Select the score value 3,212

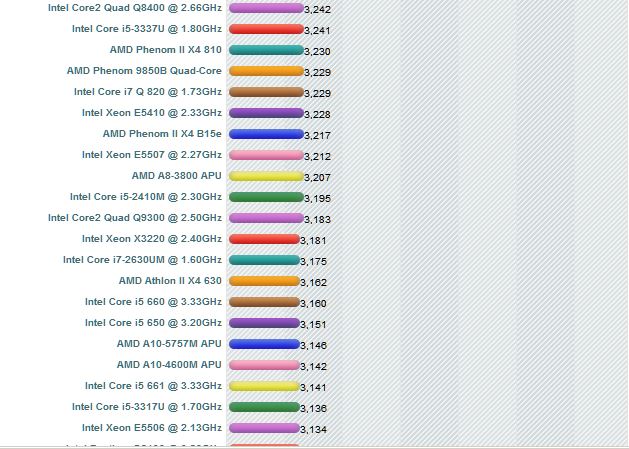pyautogui.click(x=317, y=156)
